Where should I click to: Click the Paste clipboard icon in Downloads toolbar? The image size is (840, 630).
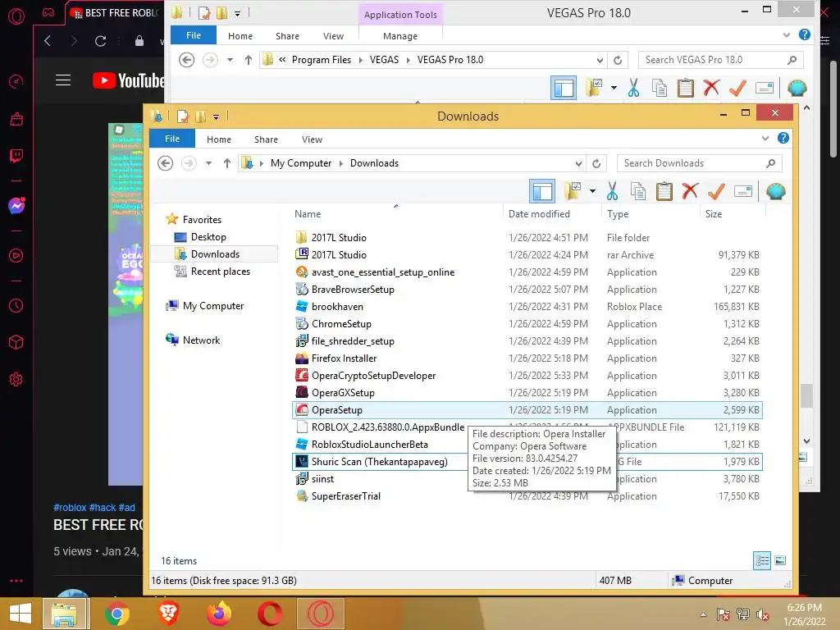tap(664, 191)
